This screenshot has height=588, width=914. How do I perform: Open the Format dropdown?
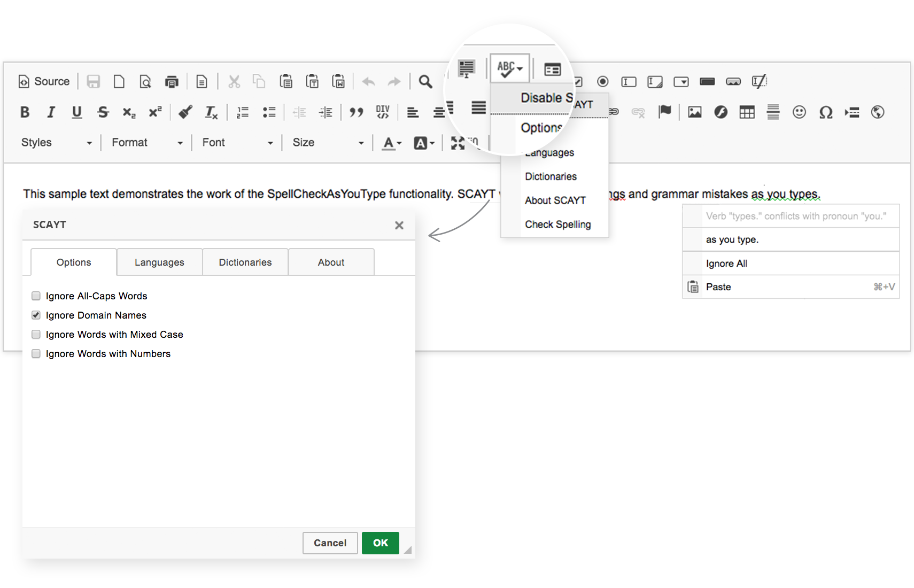pos(147,143)
